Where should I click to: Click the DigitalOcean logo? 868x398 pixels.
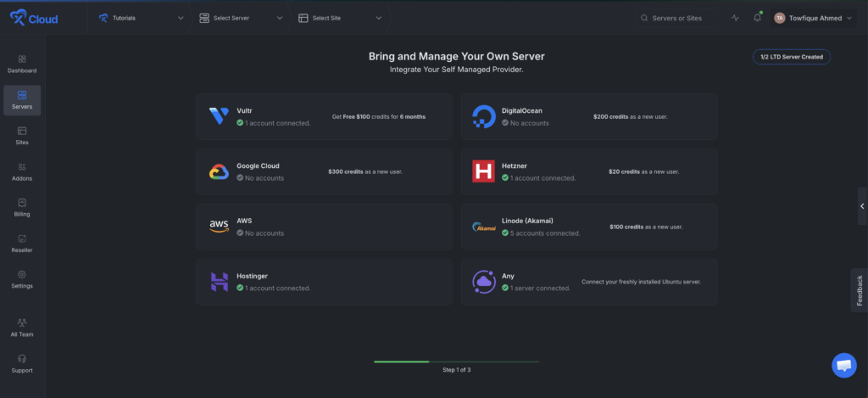(484, 116)
